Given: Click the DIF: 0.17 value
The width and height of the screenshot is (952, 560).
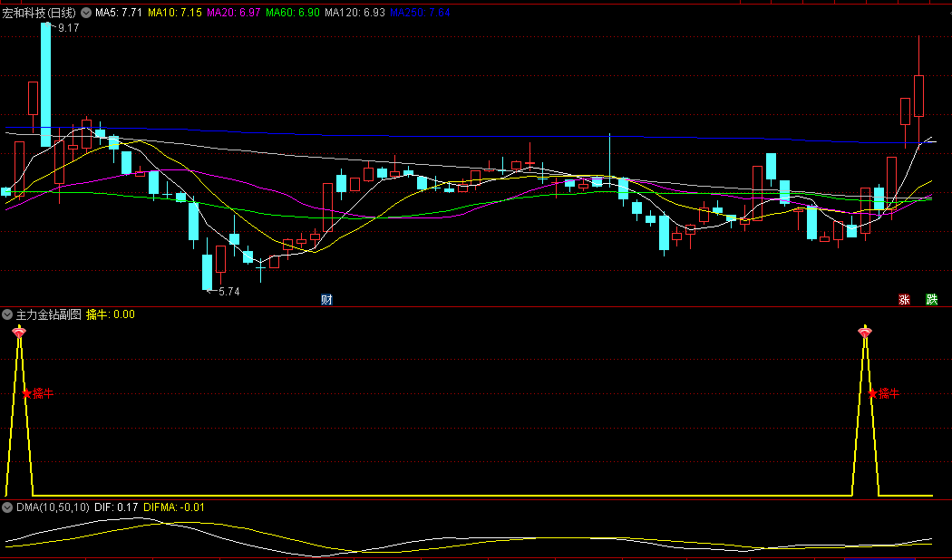Looking at the screenshot, I should point(116,507).
